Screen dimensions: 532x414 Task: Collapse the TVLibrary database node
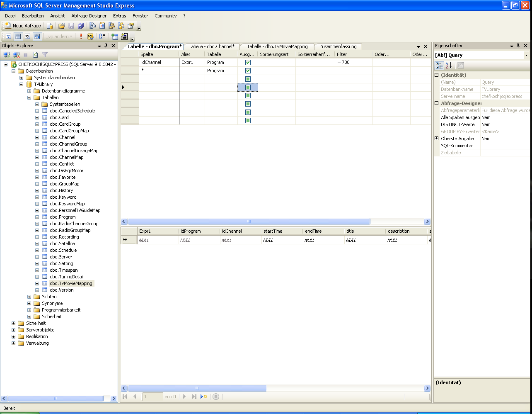(x=22, y=84)
